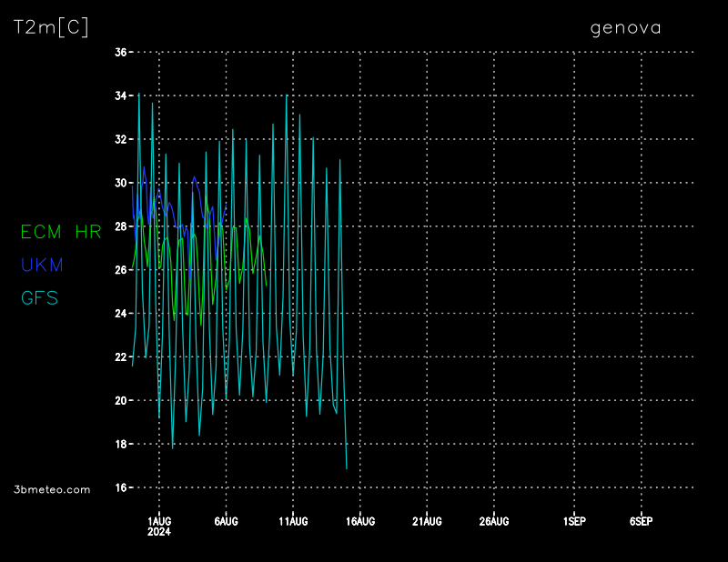
Task: Click the 36 temperature axis label
Action: pos(120,53)
